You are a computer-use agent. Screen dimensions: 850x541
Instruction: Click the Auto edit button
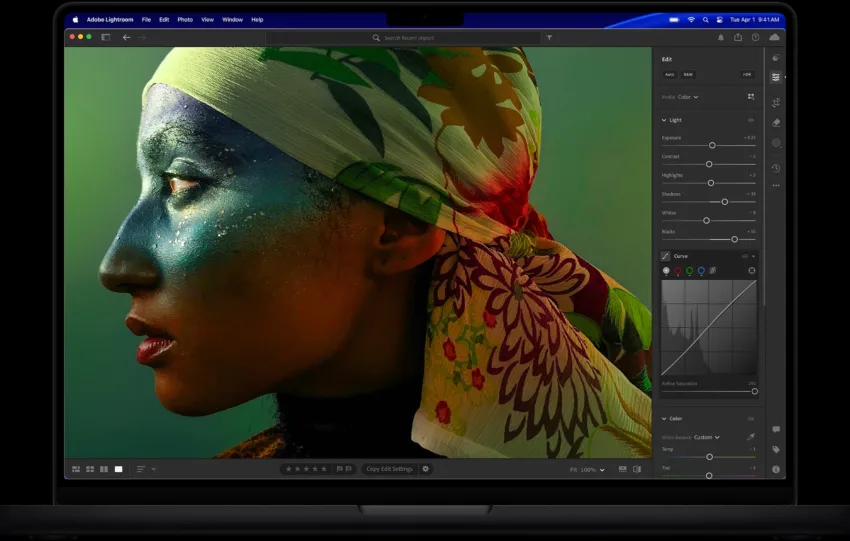pos(670,74)
